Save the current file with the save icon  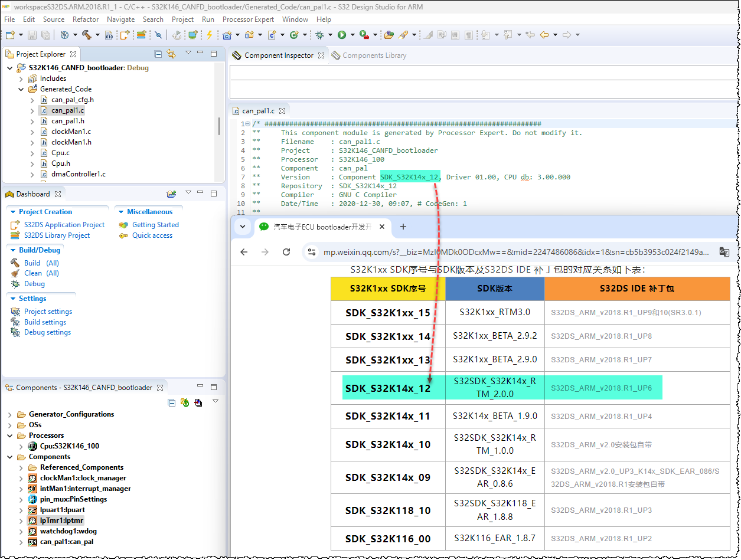[x=31, y=35]
